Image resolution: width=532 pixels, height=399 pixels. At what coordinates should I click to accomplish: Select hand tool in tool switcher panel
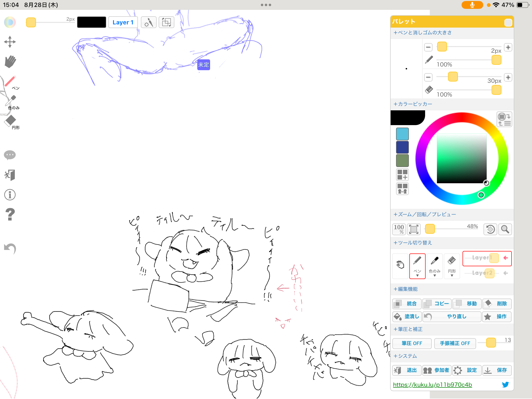click(400, 266)
